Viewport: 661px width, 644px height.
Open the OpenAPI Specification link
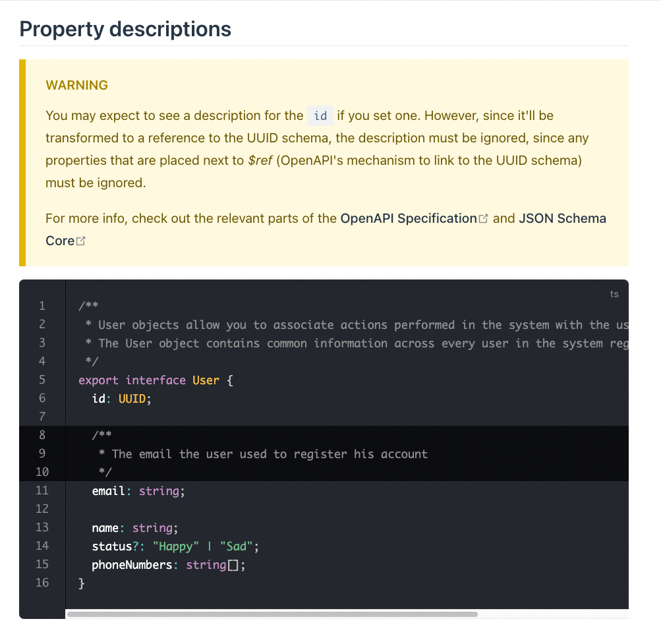tap(409, 218)
